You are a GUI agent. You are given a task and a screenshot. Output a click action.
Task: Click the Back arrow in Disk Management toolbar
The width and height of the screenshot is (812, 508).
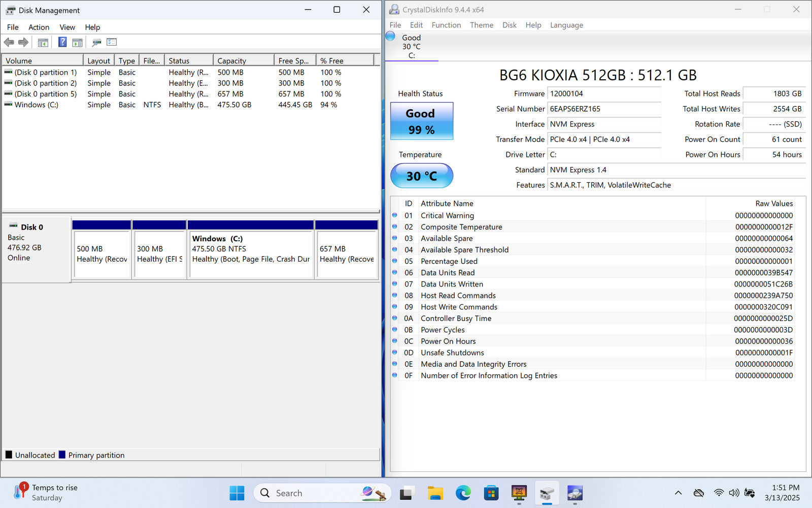click(x=9, y=42)
